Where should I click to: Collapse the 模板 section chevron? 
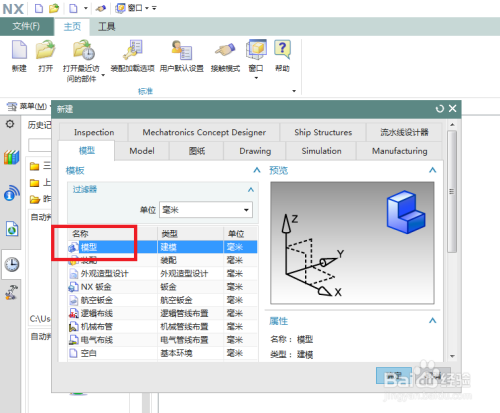[257, 170]
